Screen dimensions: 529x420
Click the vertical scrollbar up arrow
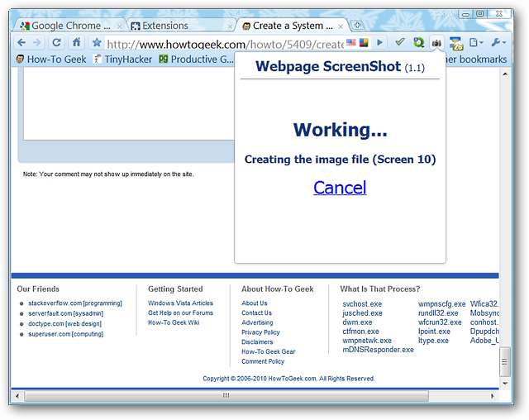pos(505,74)
